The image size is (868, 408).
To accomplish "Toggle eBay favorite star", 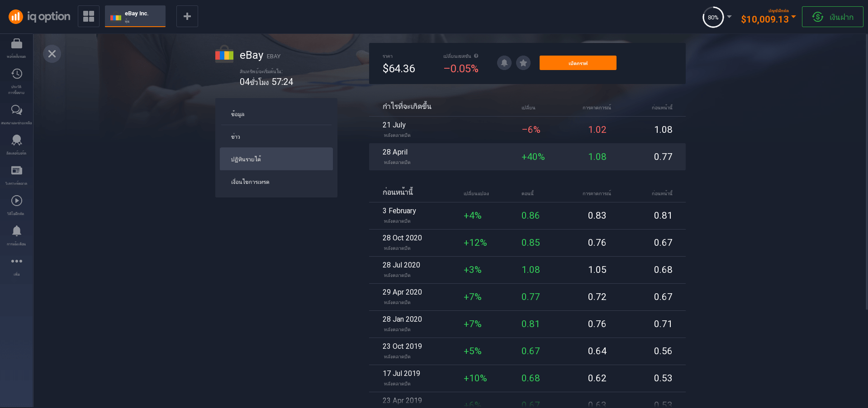I will tap(523, 63).
